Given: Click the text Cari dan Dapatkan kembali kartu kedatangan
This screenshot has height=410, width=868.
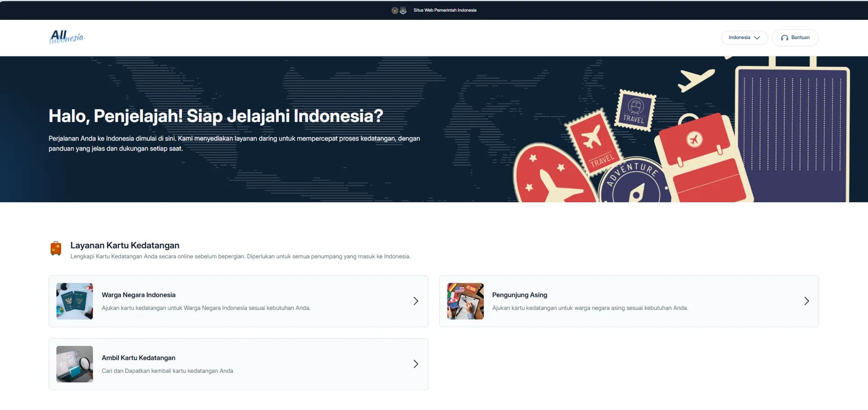Looking at the screenshot, I should pyautogui.click(x=167, y=371).
